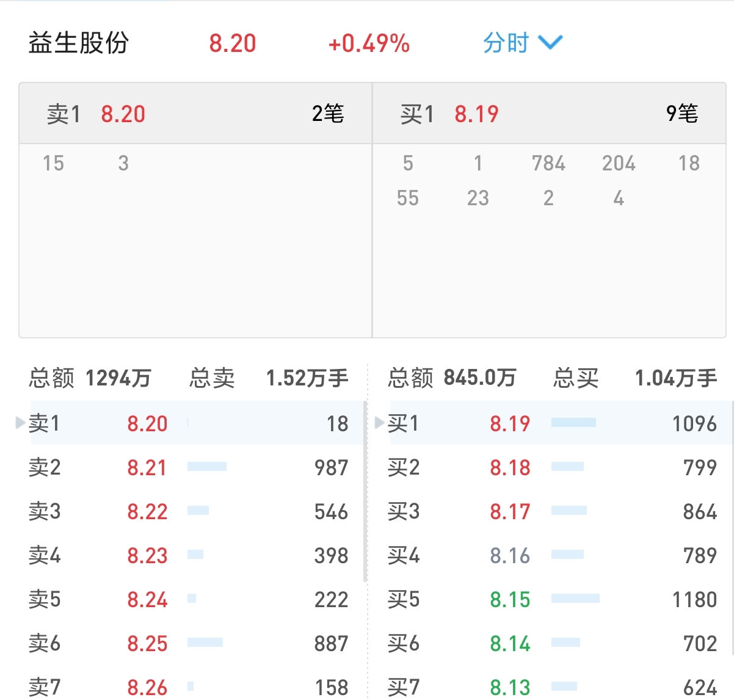Click the 买2 volume 799
The width and height of the screenshot is (734, 700).
(700, 467)
